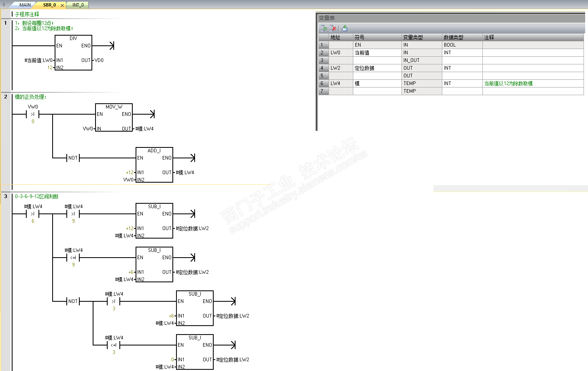Click the 当前值 symbol cell

[377, 53]
